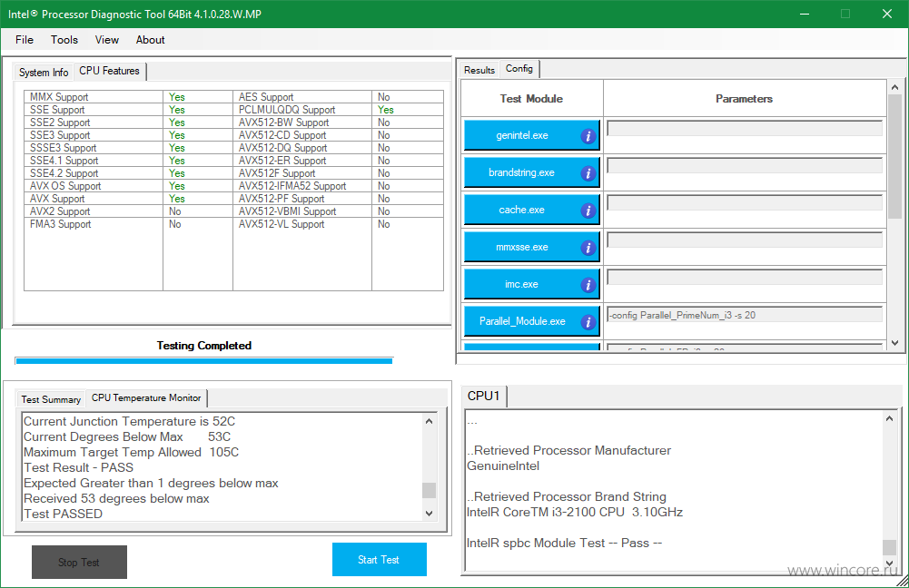Open info icon for brandstring.exe module
909x588 pixels.
coord(588,173)
